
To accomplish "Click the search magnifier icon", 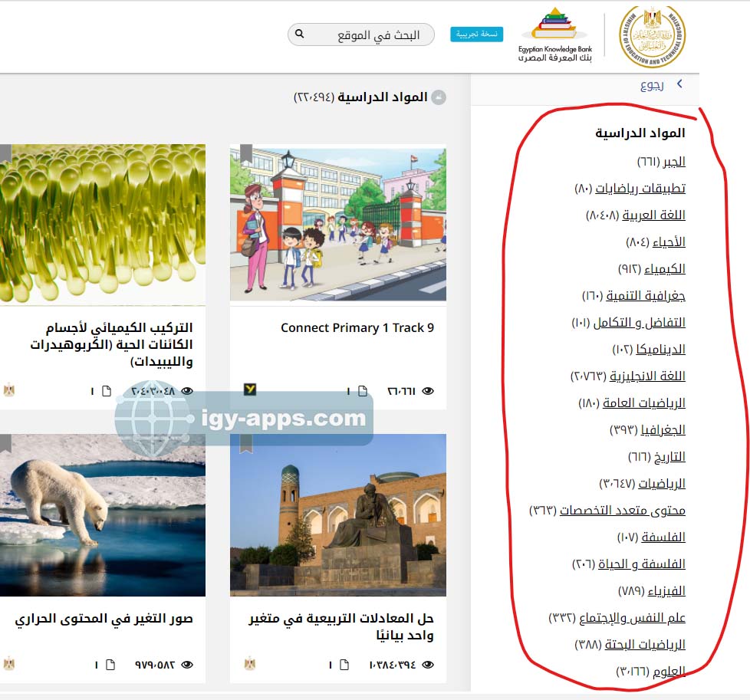I will [x=300, y=35].
